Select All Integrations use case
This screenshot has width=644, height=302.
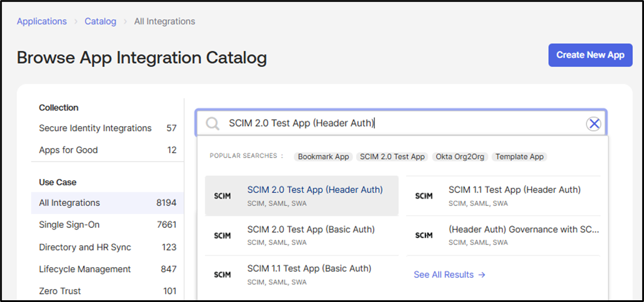tap(107, 203)
